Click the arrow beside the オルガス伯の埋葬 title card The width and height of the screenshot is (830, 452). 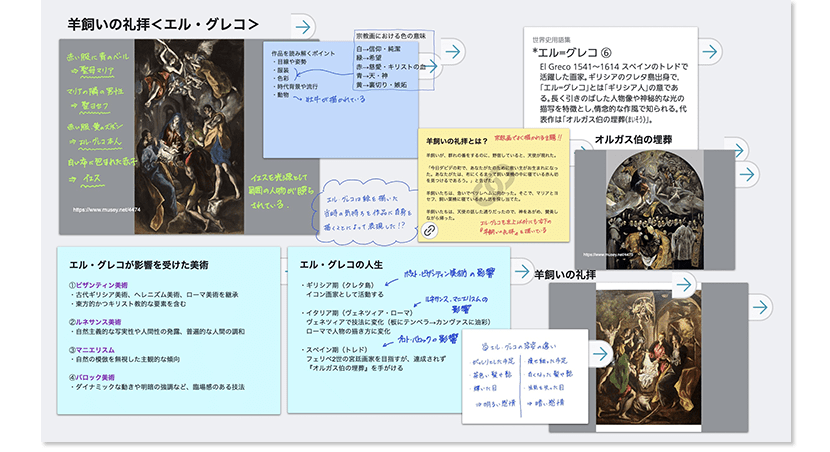(738, 150)
